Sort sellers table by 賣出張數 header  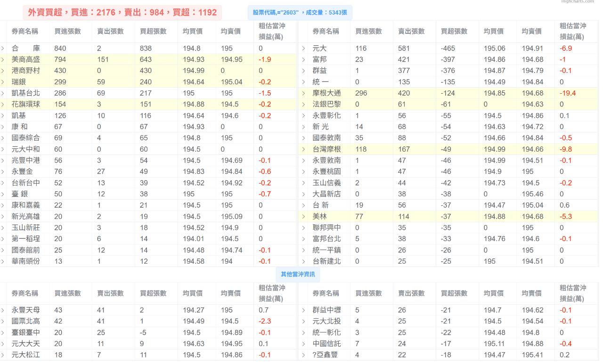[411, 31]
